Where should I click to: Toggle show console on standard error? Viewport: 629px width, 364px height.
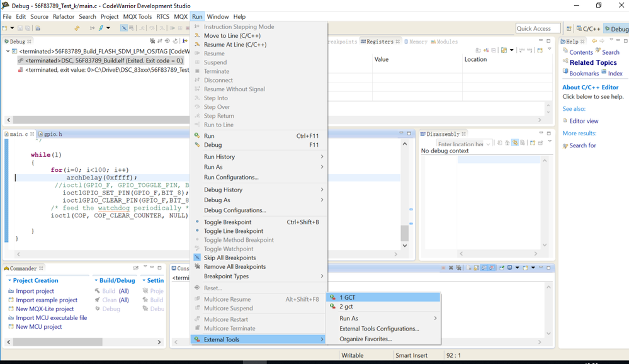[x=492, y=268]
